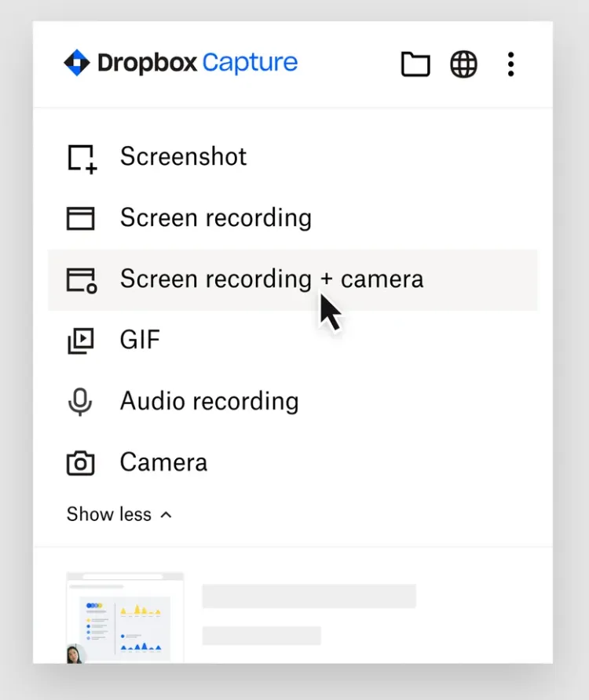Click the GIF play-stack icon

[81, 341]
